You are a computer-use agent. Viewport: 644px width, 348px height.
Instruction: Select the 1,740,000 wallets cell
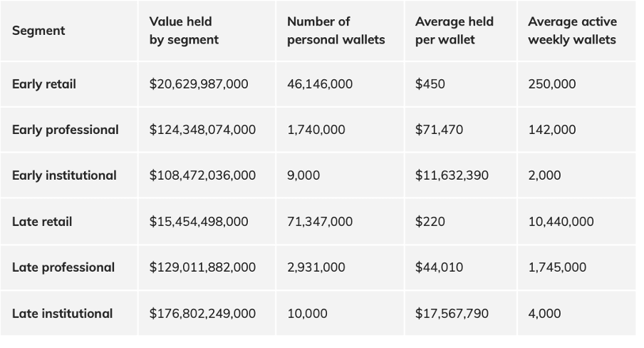tap(316, 130)
